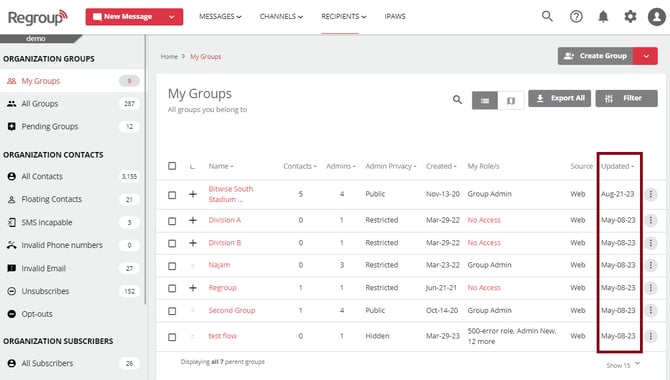This screenshot has width=670, height=380.
Task: Open All Contacts in sidebar
Action: tap(72, 177)
